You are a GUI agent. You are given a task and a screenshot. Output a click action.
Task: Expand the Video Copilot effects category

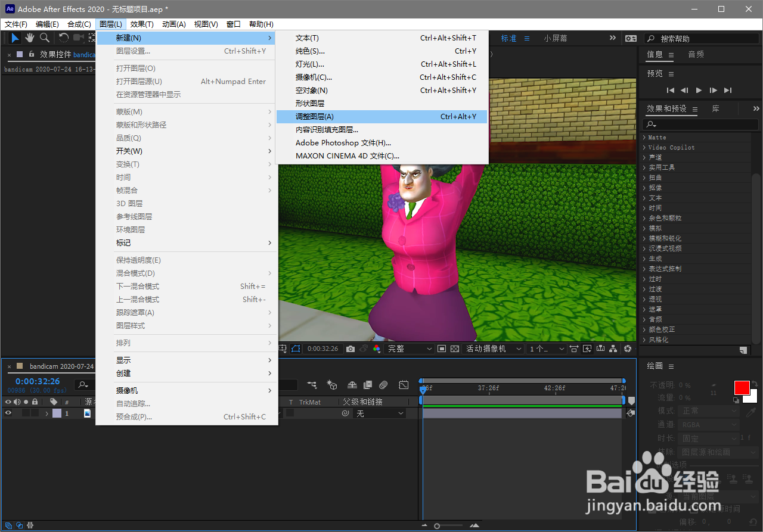pos(644,147)
